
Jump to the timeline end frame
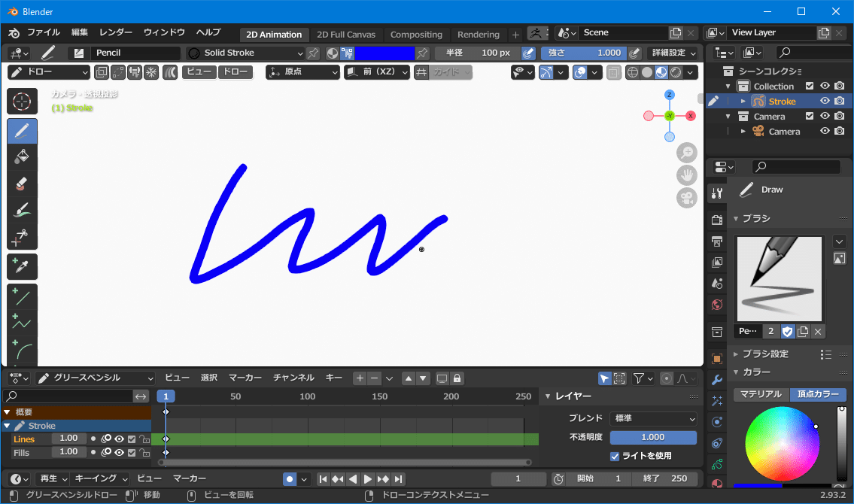tap(399, 479)
